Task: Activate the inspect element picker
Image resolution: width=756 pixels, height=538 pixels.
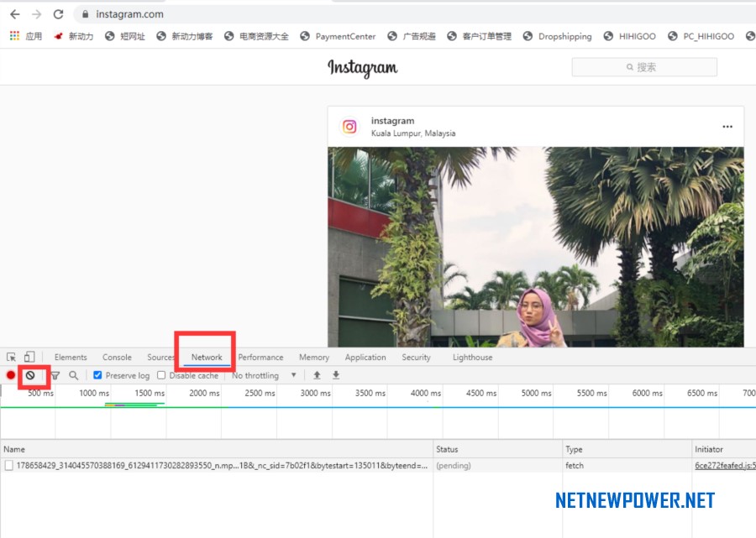Action: click(11, 357)
